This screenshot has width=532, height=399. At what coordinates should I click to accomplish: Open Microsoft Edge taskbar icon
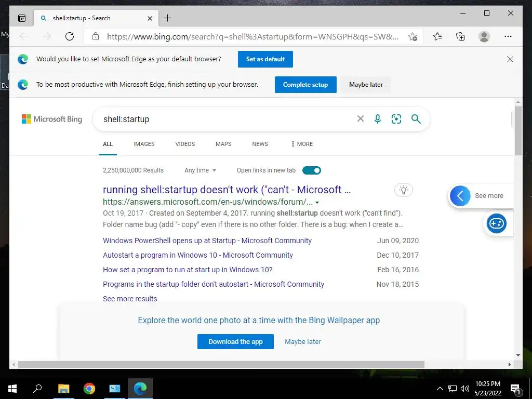[x=140, y=389]
